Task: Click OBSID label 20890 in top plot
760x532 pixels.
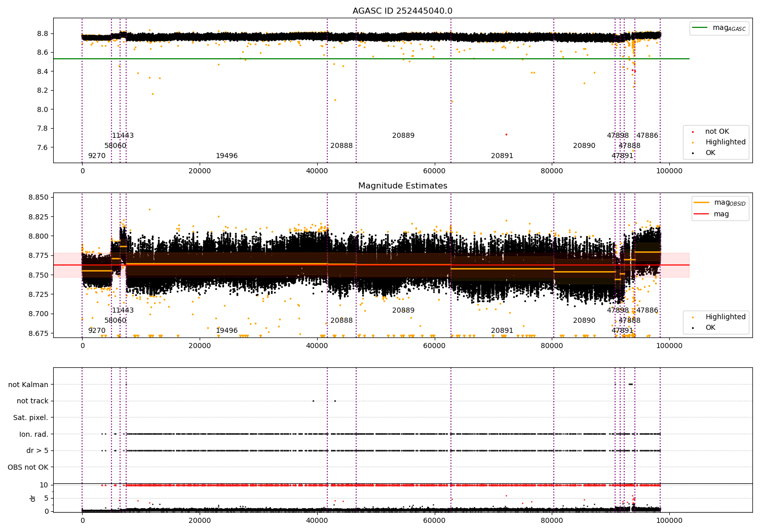Action: click(x=584, y=145)
